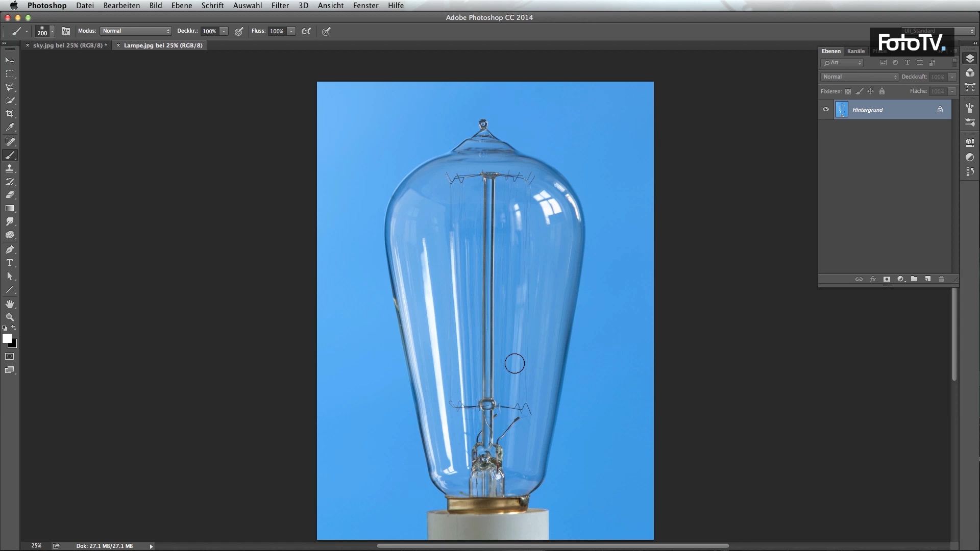Select the Clone Stamp tool

tap(10, 168)
